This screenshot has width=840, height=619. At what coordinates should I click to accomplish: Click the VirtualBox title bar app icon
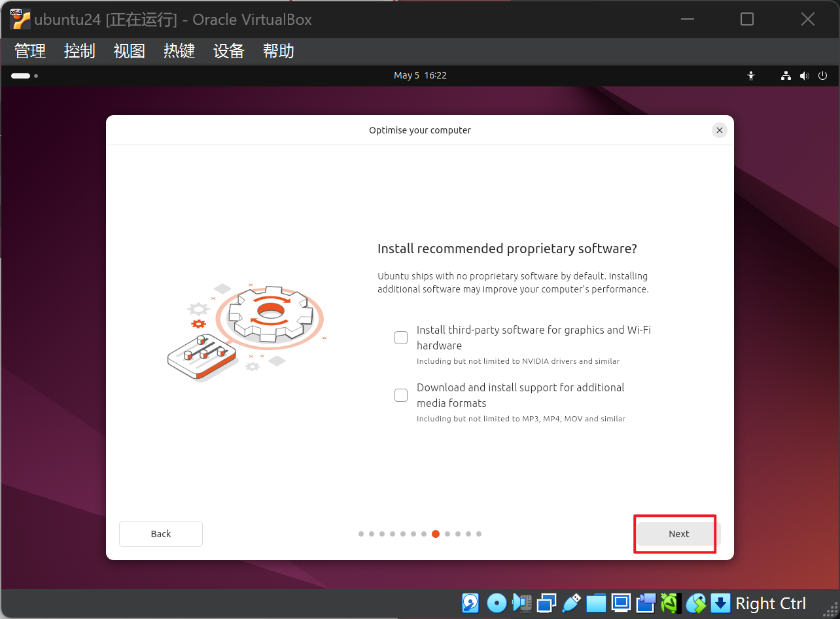pos(20,19)
